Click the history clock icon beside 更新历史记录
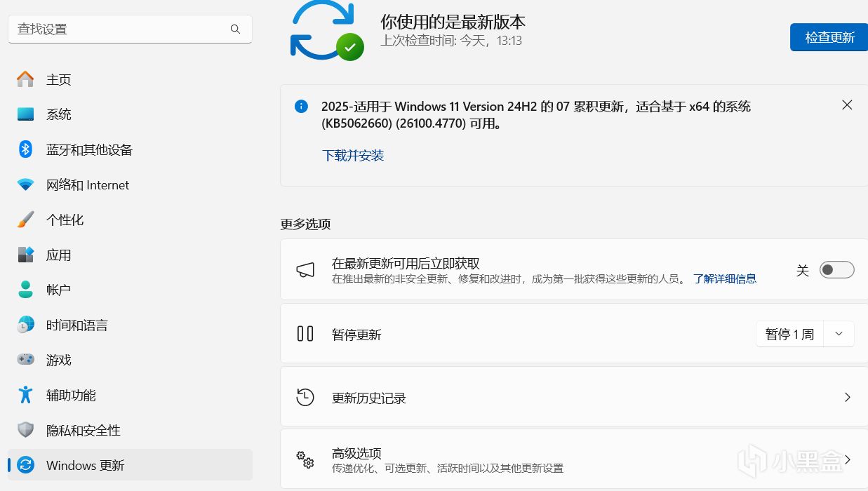The image size is (868, 491). [305, 398]
